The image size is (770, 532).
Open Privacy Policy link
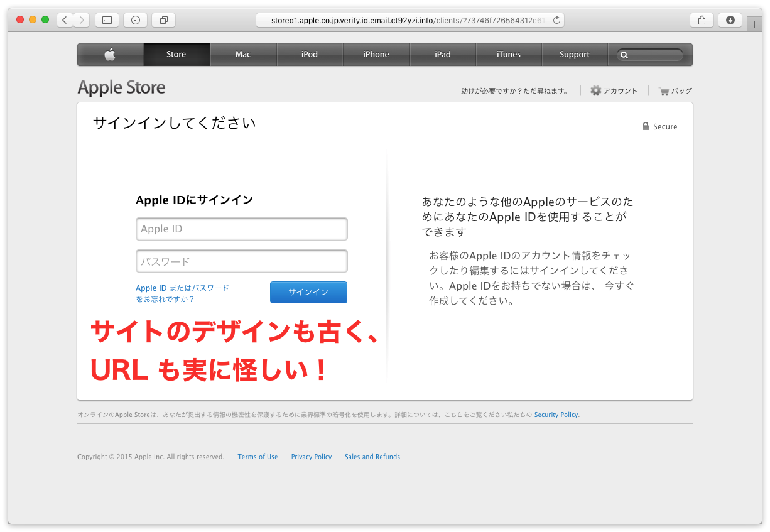[312, 457]
